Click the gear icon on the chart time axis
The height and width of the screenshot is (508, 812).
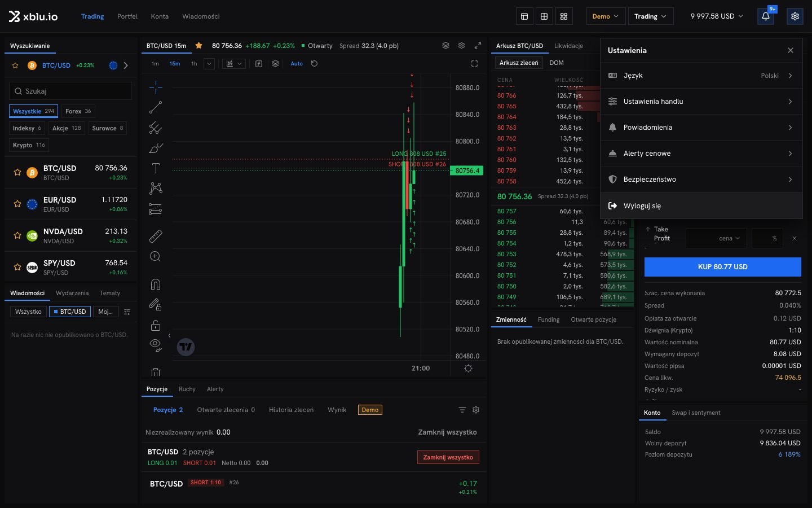point(468,369)
